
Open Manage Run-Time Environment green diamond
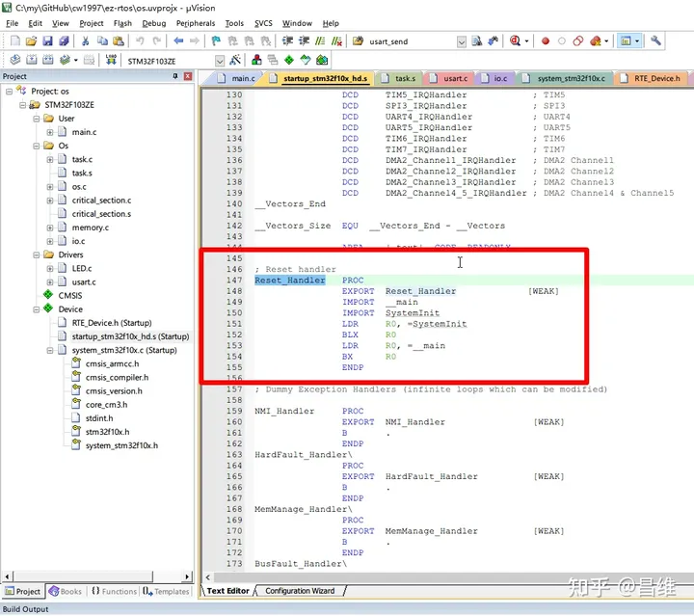coord(289,60)
